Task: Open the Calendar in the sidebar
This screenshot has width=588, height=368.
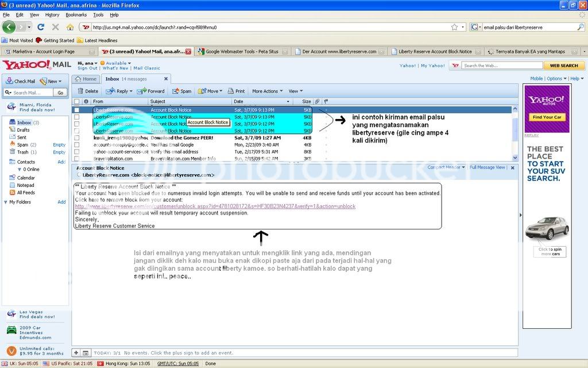Action: pyautogui.click(x=25, y=178)
